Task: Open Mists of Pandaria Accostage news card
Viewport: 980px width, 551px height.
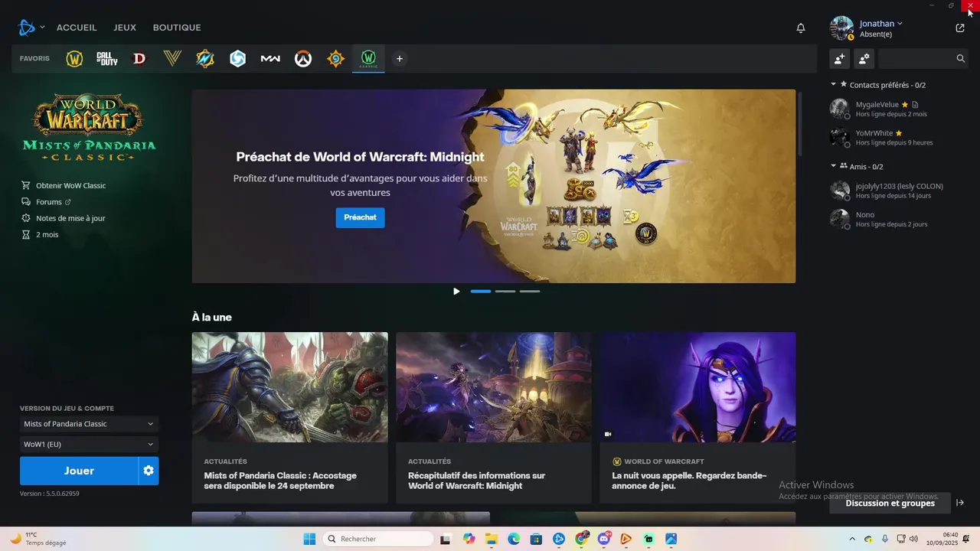Action: pos(289,418)
